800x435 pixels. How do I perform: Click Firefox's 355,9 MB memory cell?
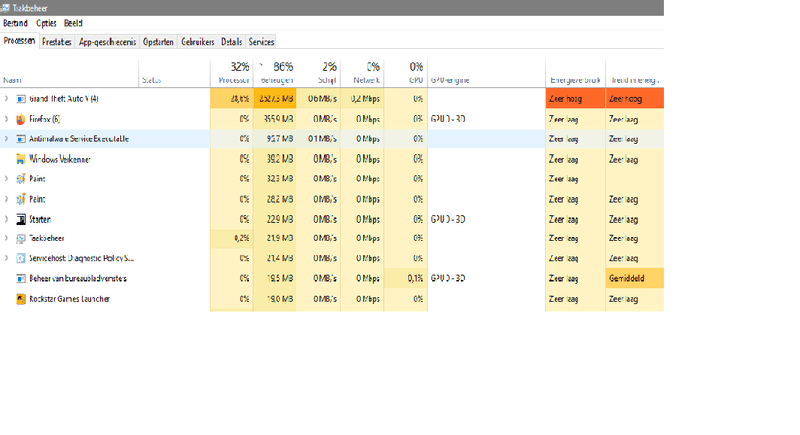[275, 119]
